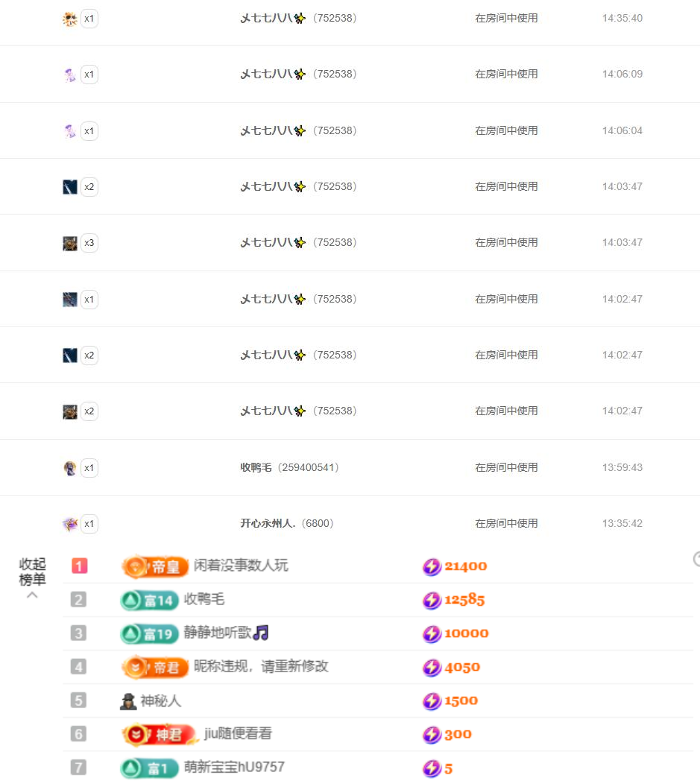Select rank 6 user jiu随便看看
The image size is (700, 784).
point(238,734)
